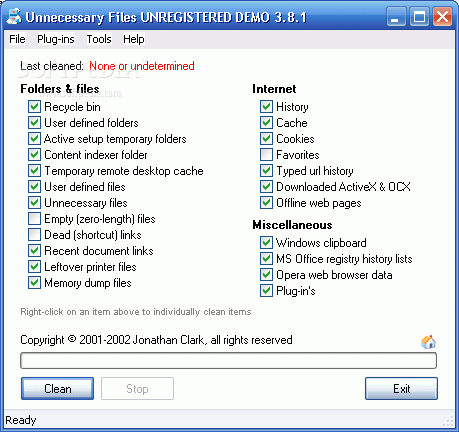This screenshot has height=432, width=459.
Task: Toggle User defined folders checkbox
Action: point(34,123)
